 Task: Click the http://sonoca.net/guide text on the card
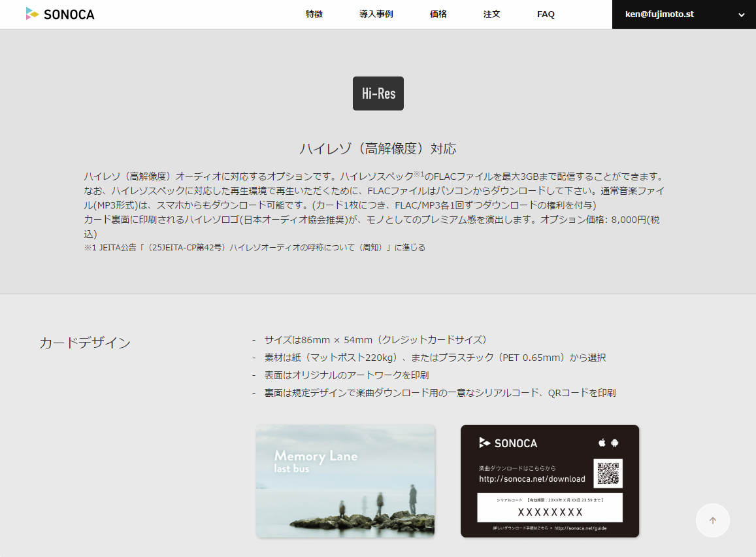[580, 528]
